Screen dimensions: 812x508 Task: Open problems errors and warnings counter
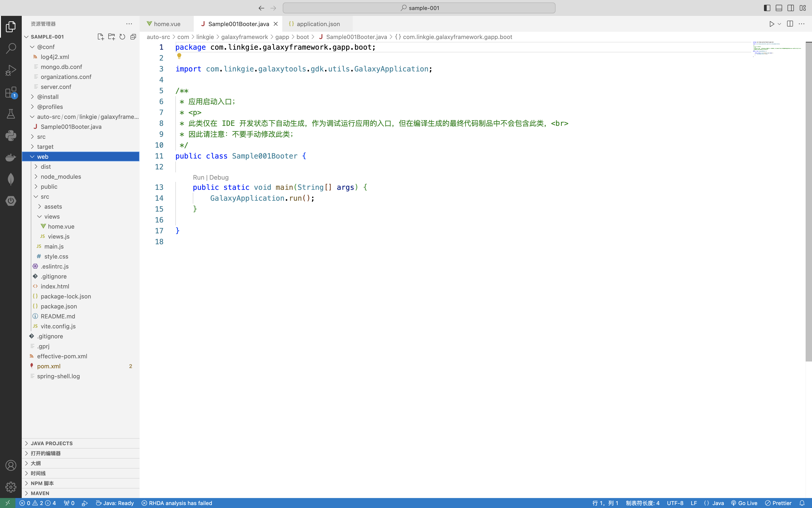[38, 503]
